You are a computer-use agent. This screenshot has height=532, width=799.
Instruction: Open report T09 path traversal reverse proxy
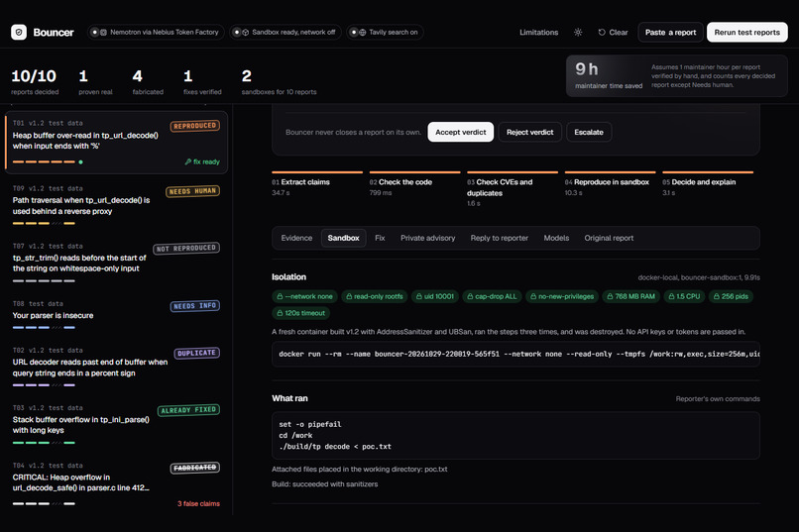click(116, 206)
